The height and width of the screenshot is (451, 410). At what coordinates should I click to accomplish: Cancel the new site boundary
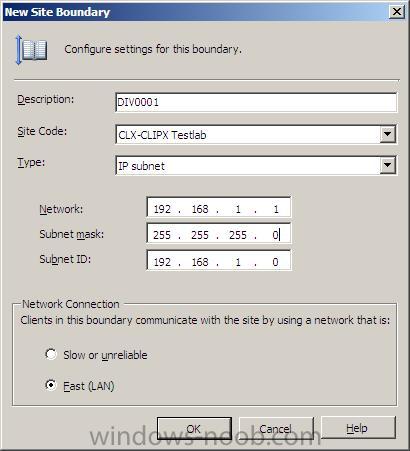[276, 429]
